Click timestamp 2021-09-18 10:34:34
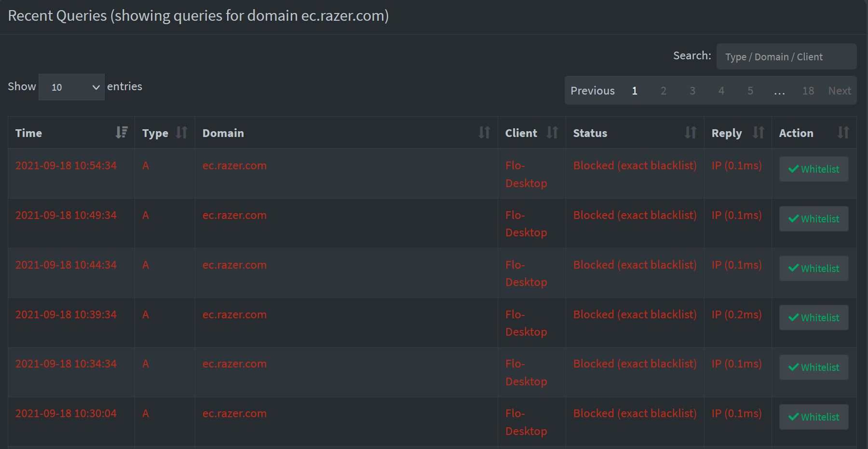This screenshot has width=868, height=449. [x=66, y=364]
